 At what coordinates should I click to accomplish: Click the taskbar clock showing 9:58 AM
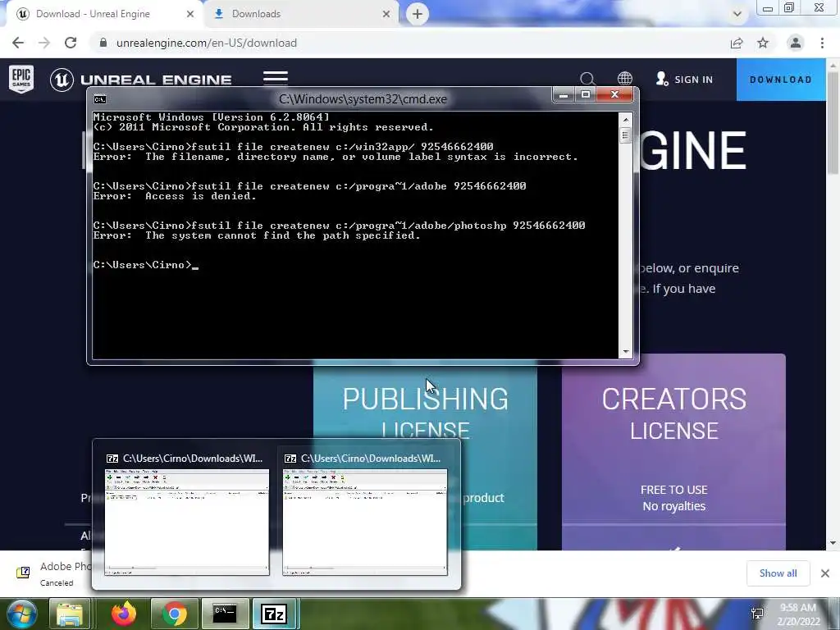point(798,614)
